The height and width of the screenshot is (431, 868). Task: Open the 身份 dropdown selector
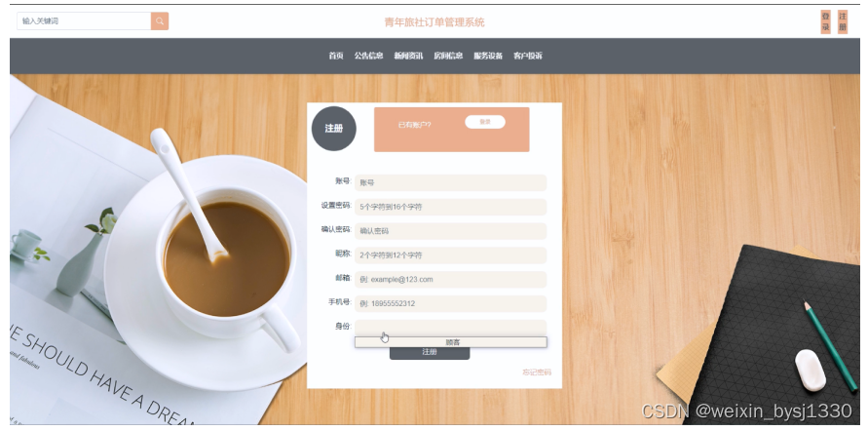[x=451, y=328]
